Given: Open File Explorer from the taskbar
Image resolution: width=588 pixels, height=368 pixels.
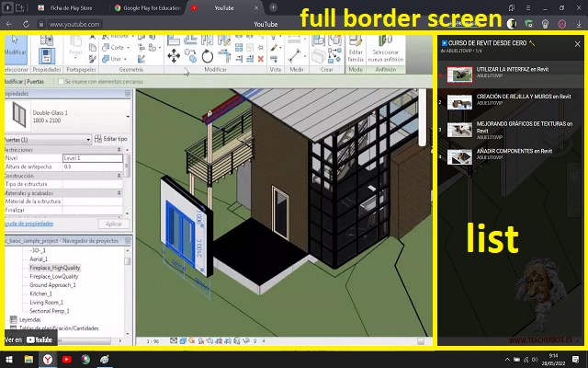Looking at the screenshot, I should (x=28, y=360).
